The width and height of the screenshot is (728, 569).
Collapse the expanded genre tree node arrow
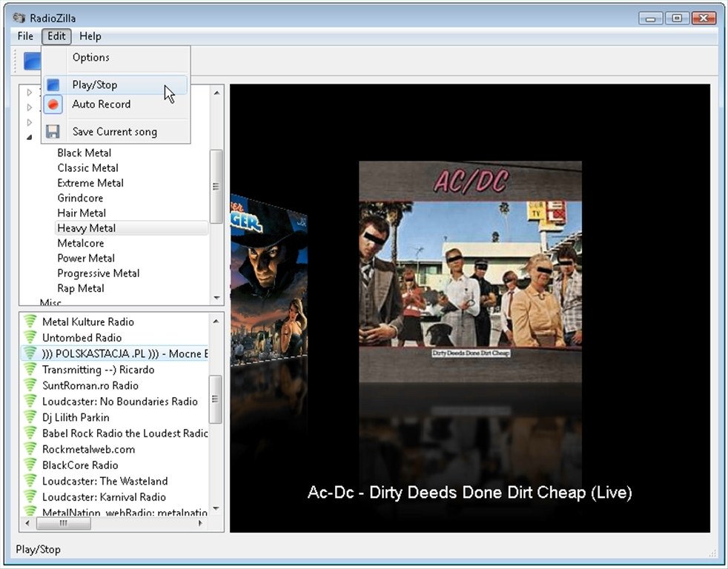[29, 137]
